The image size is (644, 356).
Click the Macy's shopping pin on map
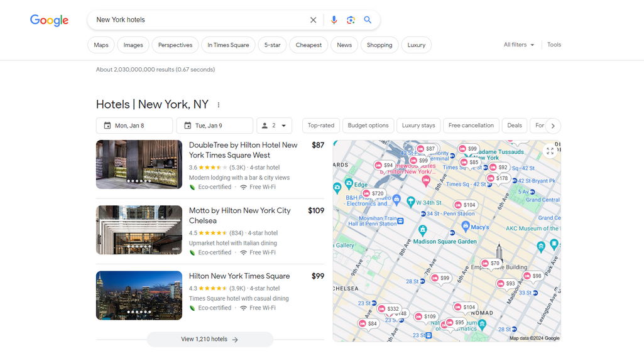tap(466, 225)
